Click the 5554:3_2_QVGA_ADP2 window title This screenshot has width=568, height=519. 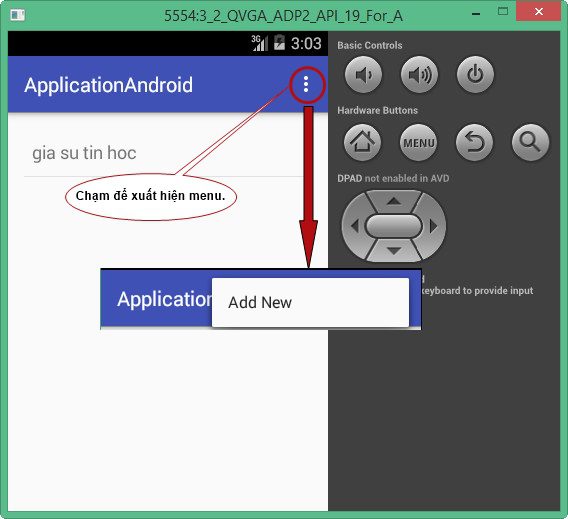pos(283,16)
